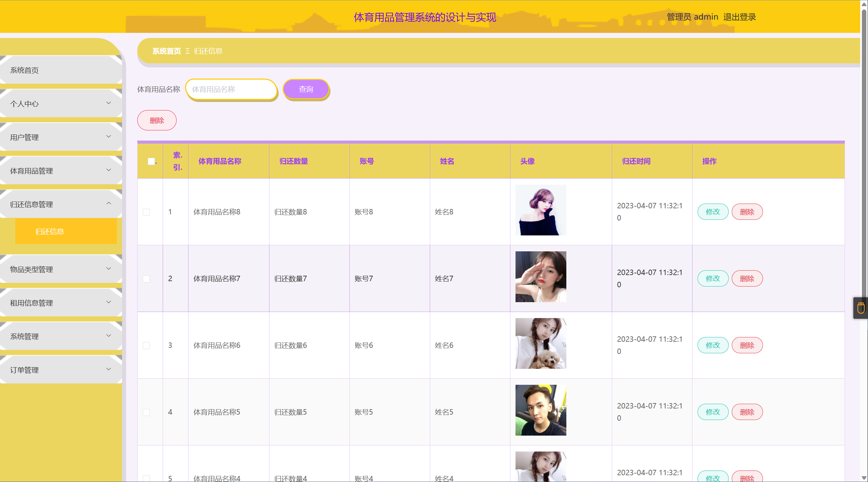
Task: Open the avatar thumbnail of 姓名8
Action: click(541, 210)
